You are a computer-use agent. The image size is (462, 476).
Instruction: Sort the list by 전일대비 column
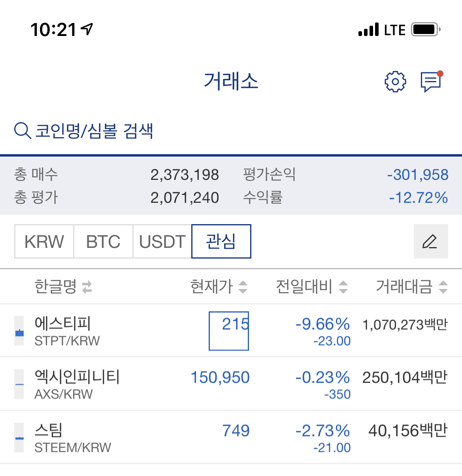(x=312, y=287)
